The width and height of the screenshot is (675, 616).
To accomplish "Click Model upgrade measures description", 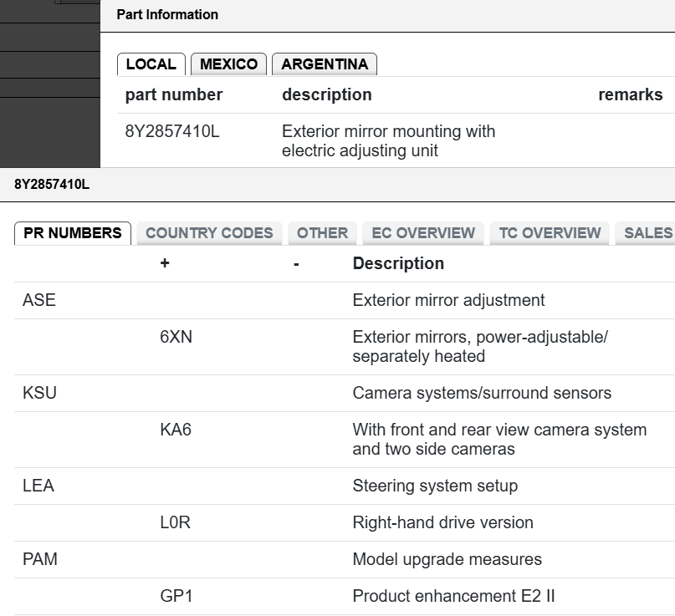I will pyautogui.click(x=447, y=560).
